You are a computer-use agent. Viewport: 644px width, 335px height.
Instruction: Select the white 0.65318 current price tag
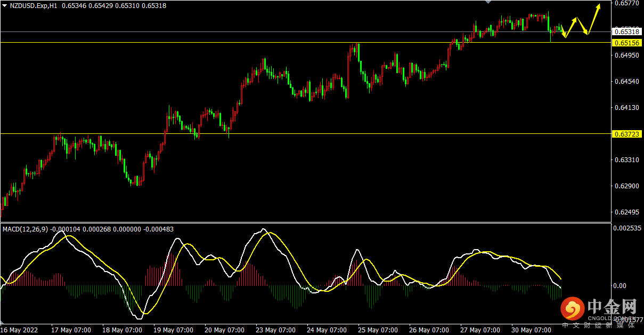point(626,32)
